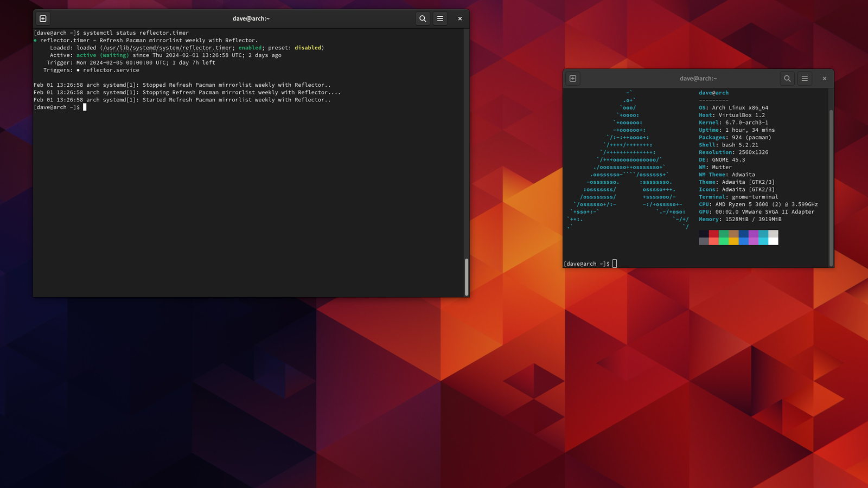Open a new tab in the systemctl terminal
This screenshot has height=488, width=868.
pos(43,18)
